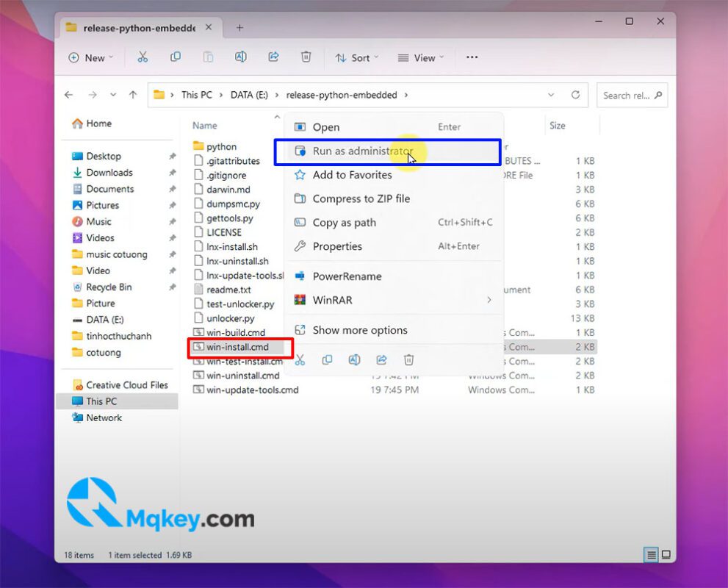This screenshot has width=728, height=588.
Task: Choose Copy as path
Action: [394, 223]
